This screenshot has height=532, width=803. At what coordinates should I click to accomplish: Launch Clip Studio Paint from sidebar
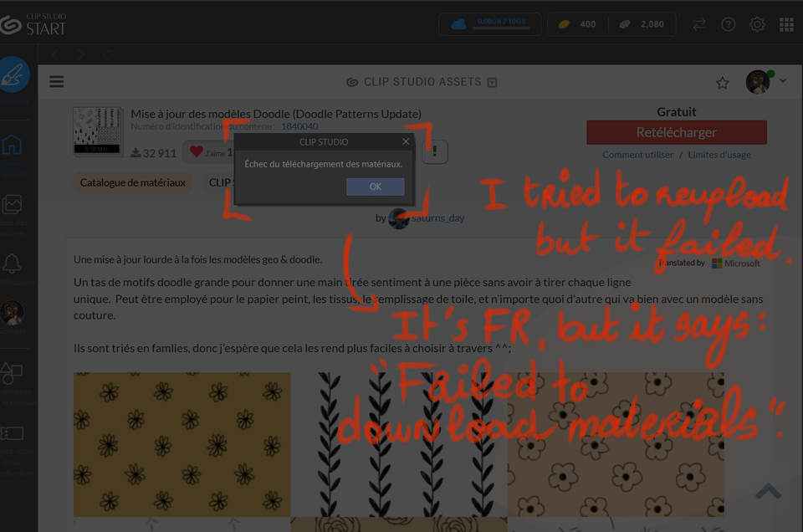13,74
